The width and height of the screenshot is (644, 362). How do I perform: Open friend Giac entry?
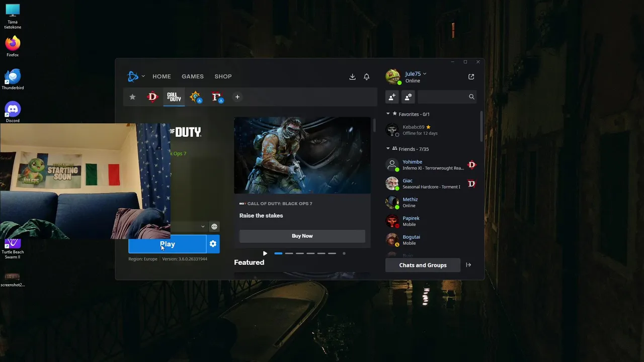(x=431, y=184)
